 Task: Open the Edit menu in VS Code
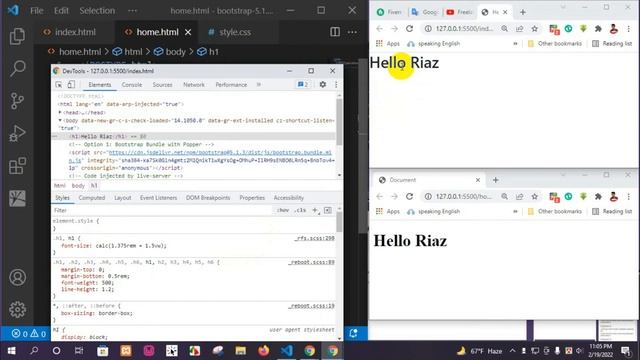(61, 11)
